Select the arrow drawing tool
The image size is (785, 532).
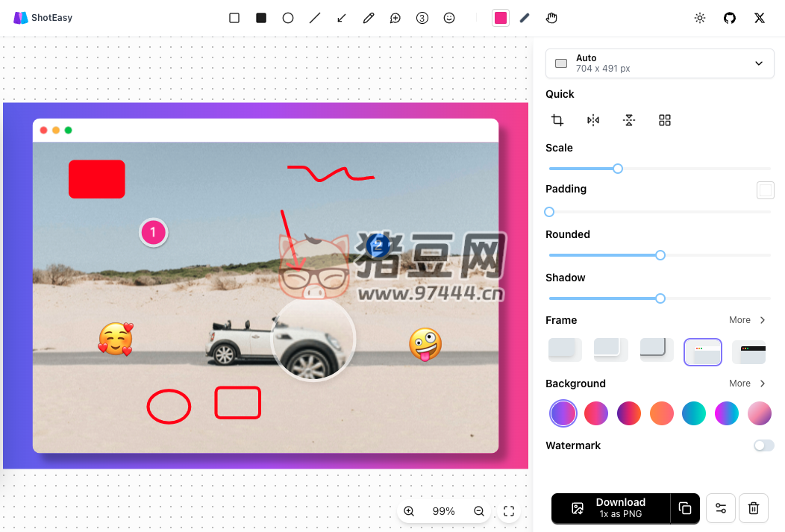tap(342, 18)
